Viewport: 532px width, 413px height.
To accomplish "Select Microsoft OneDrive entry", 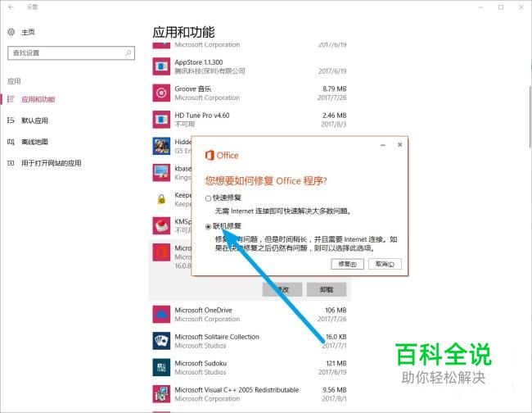I will pyautogui.click(x=250, y=315).
